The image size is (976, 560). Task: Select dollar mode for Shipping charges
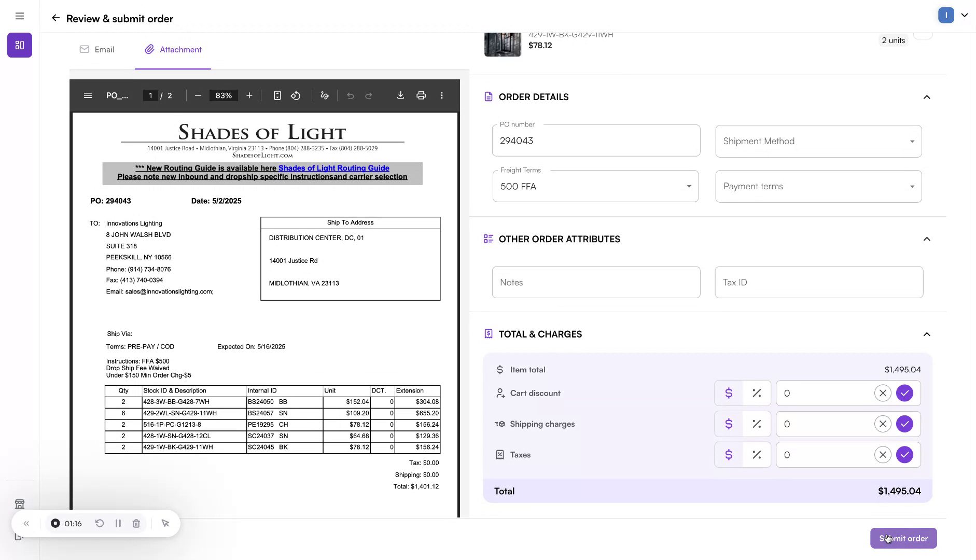tap(729, 424)
